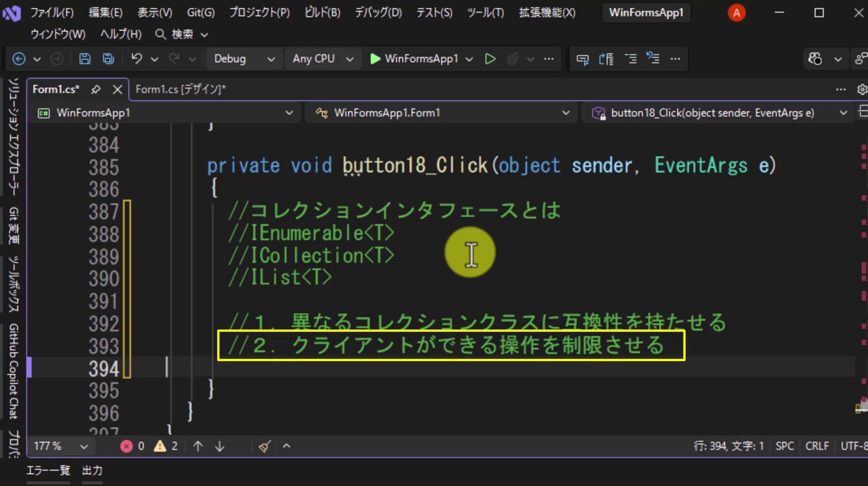This screenshot has width=868, height=486.
Task: Click the error count icon in the status bar
Action: (127, 446)
